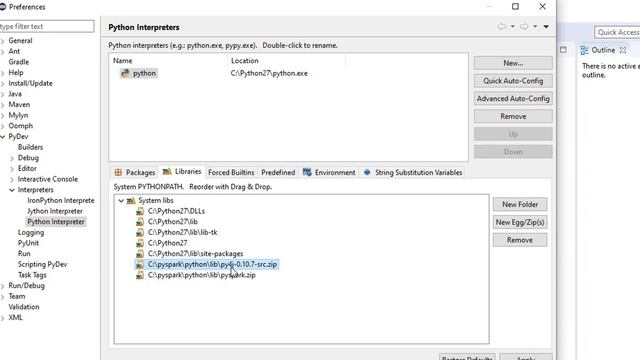Close the Outline view tab
Viewport: 640px width, 360px height.
[x=623, y=50]
